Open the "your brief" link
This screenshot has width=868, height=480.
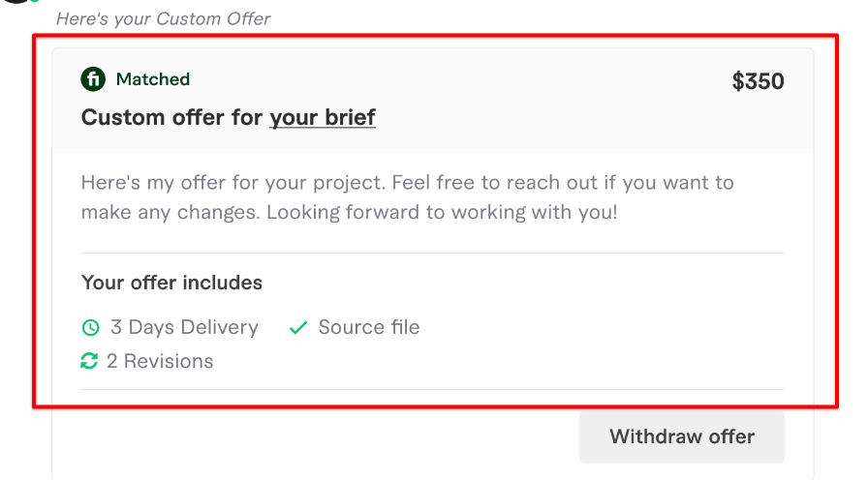(x=323, y=118)
